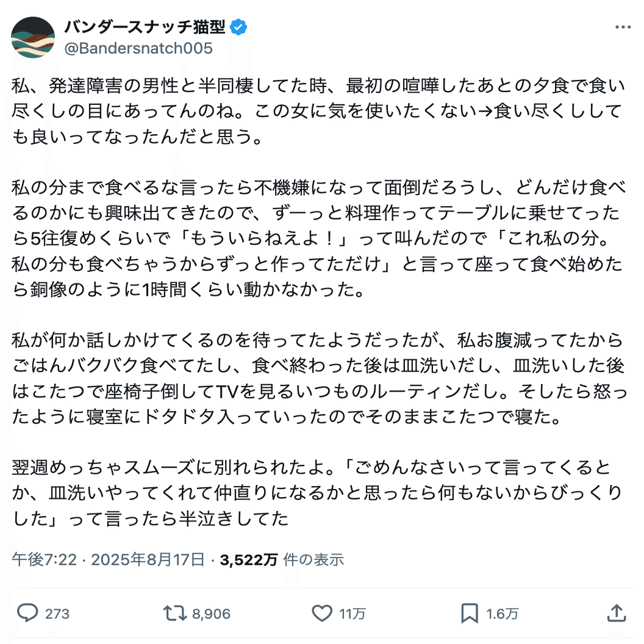Click the reply speech bubble icon
The width and height of the screenshot is (644, 644).
(x=27, y=613)
